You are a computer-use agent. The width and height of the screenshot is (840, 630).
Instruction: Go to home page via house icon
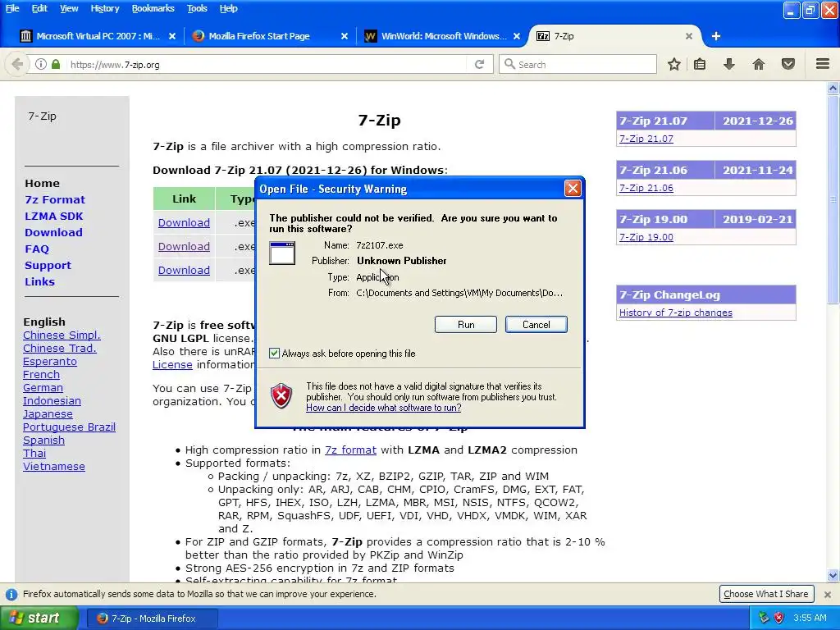tap(759, 64)
